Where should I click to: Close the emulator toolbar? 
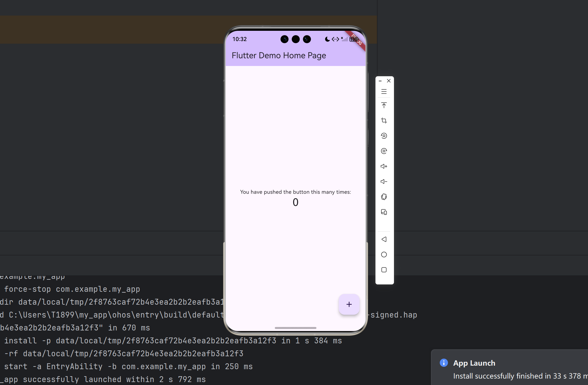pos(389,81)
